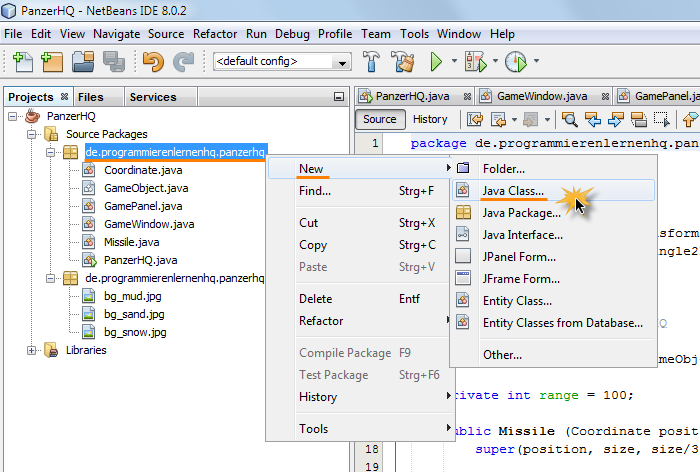The height and width of the screenshot is (472, 700).
Task: Open the default config dropdown
Action: click(342, 62)
